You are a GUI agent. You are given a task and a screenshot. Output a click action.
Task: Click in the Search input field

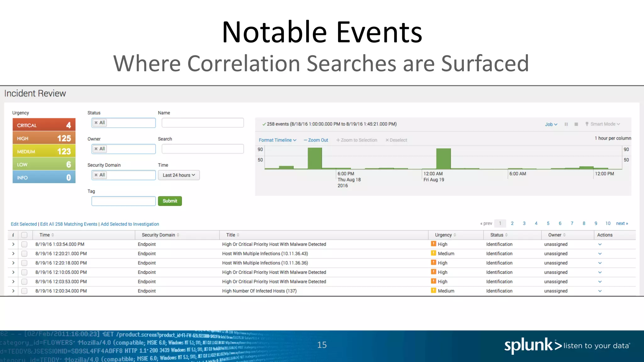pos(203,149)
